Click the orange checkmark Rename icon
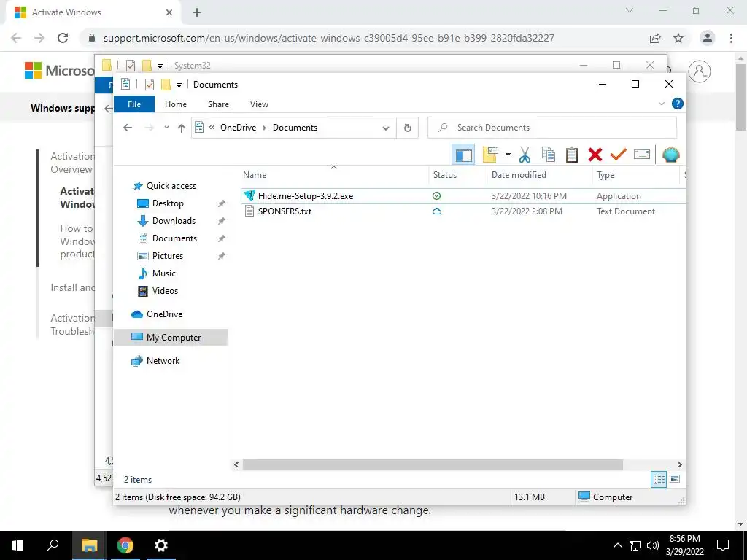 (x=619, y=155)
